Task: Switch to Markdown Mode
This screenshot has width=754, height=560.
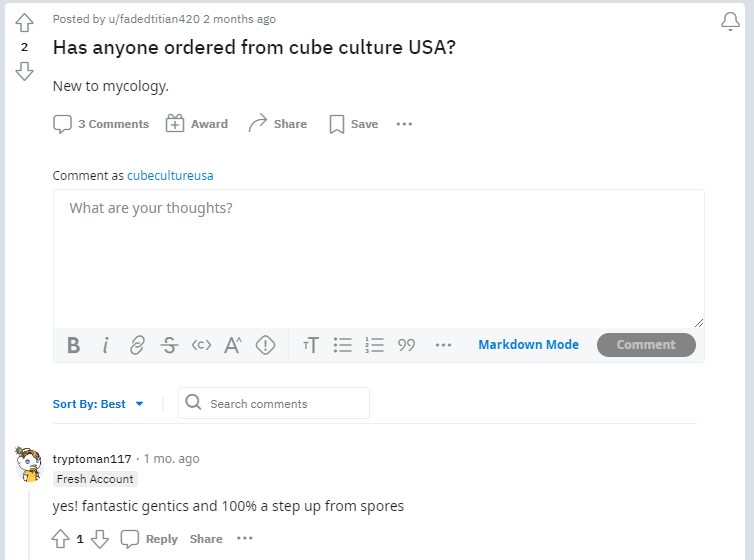Action: pyautogui.click(x=528, y=345)
